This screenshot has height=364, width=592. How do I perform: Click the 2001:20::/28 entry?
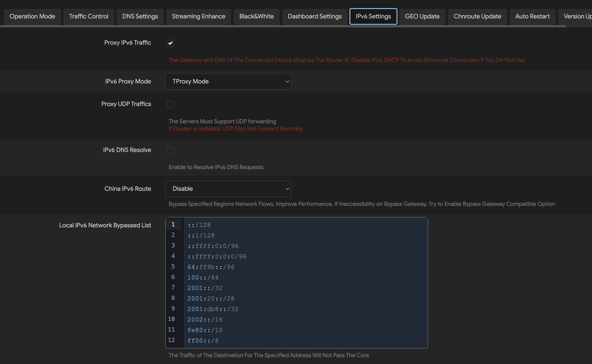[211, 299]
